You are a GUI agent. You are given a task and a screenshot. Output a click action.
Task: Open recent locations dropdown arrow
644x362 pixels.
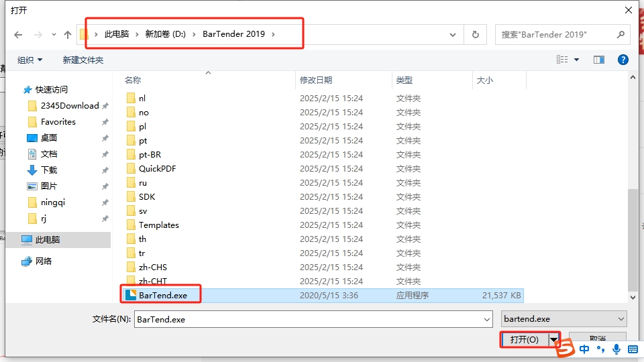pos(54,35)
